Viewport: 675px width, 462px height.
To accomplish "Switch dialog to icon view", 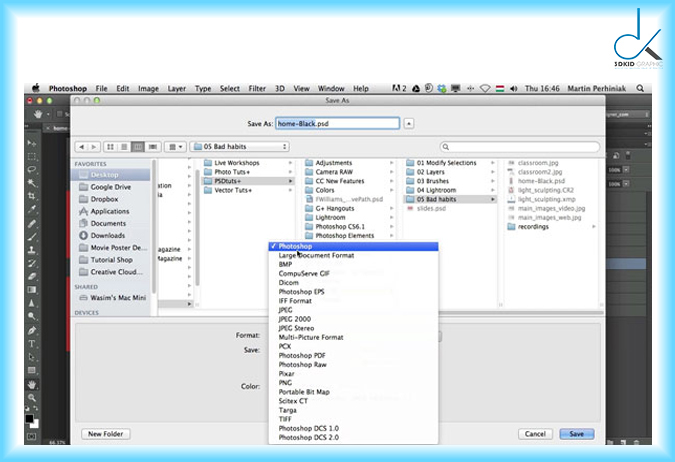I will pyautogui.click(x=110, y=147).
